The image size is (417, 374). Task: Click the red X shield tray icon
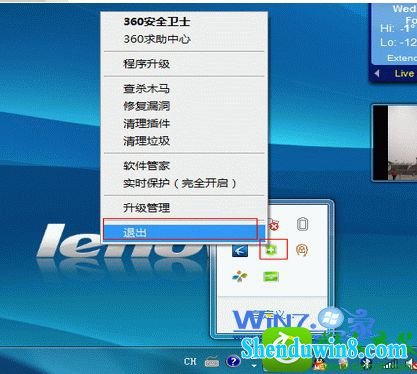click(273, 225)
